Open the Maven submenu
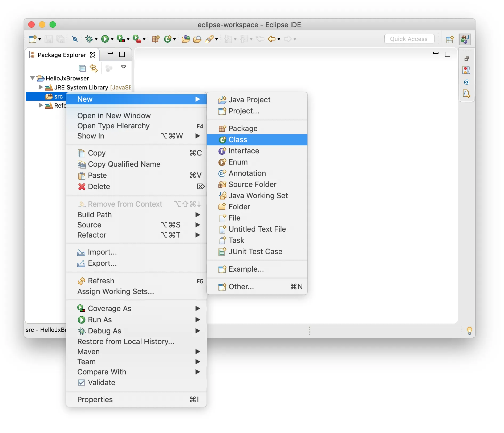This screenshot has height=433, width=504. (136, 352)
